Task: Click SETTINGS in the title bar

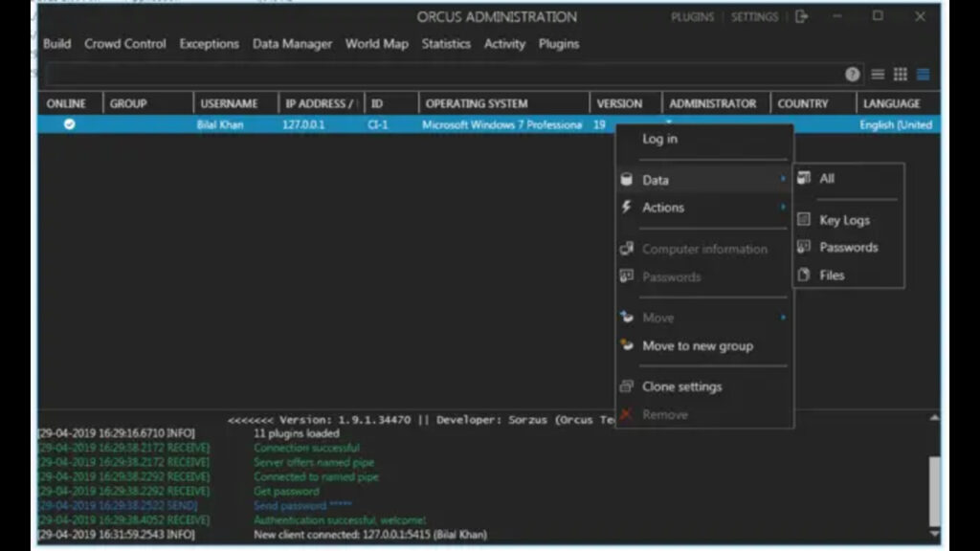Action: point(754,17)
